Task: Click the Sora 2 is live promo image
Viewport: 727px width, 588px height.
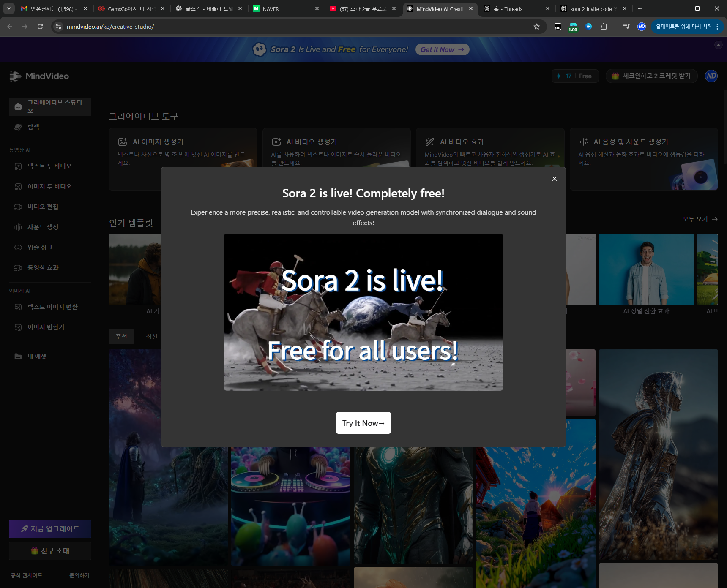Action: coord(363,312)
